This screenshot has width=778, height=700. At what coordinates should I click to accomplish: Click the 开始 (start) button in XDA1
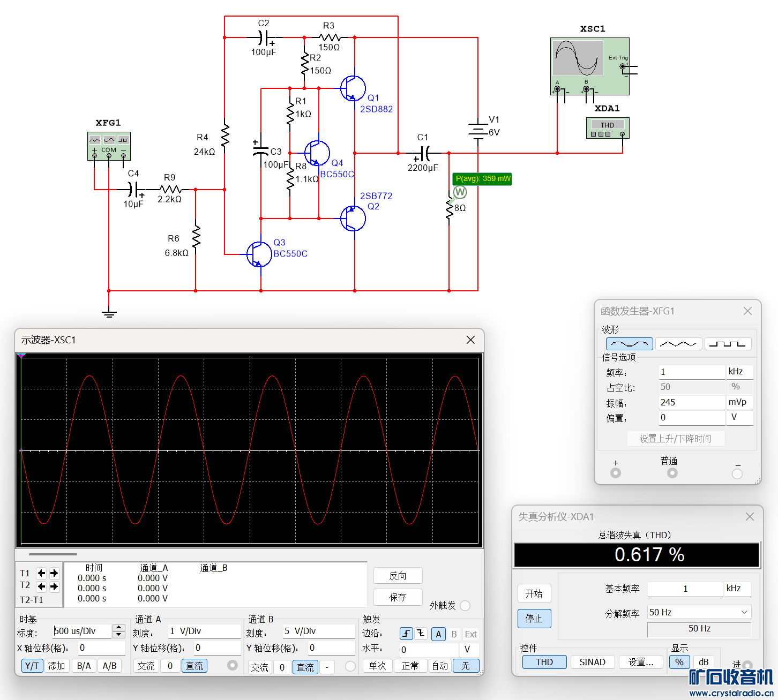[534, 593]
